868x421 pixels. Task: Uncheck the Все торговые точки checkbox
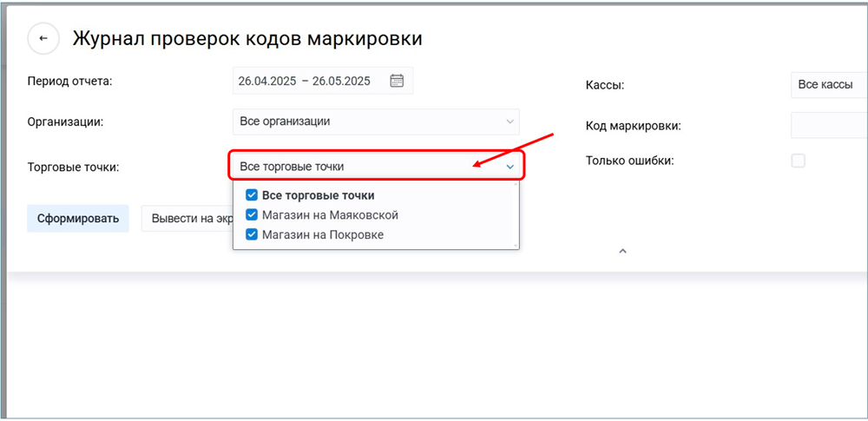click(x=252, y=195)
